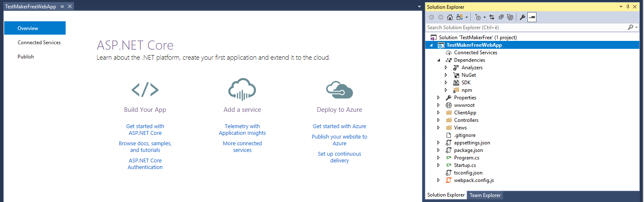Click the Home icon in Solution Explorer

[450, 17]
